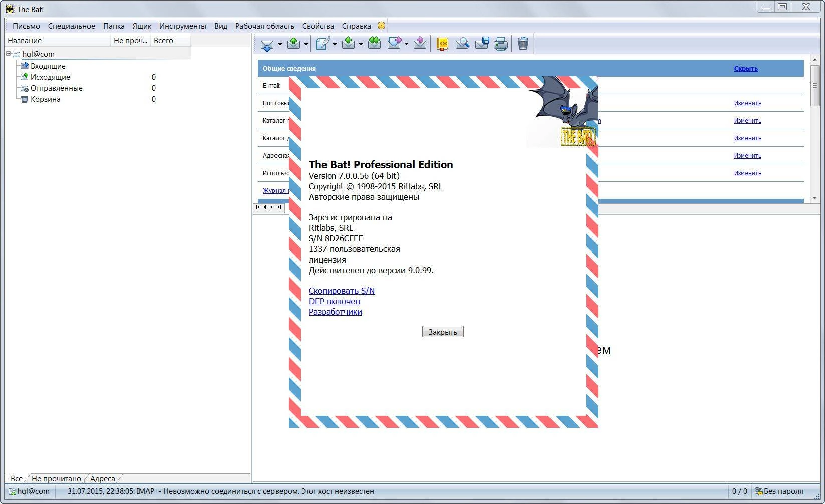Select the hgl@com account node
Viewport: 825px width, 504px height.
pos(39,54)
